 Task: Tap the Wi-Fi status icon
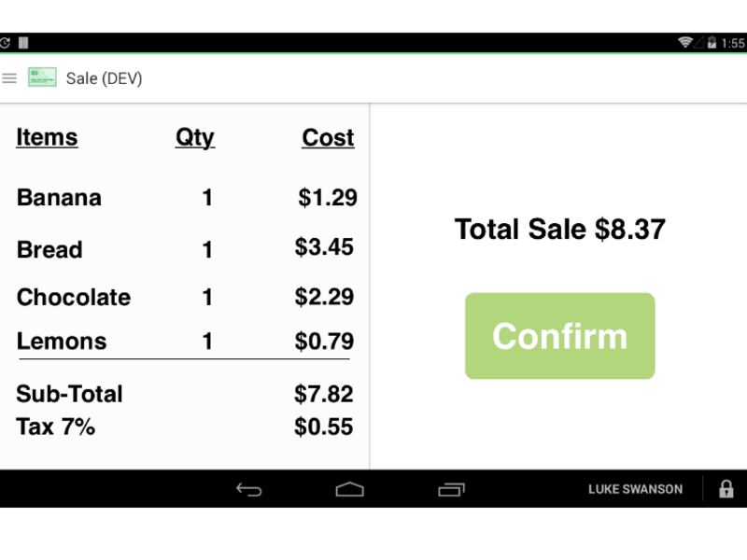(685, 43)
